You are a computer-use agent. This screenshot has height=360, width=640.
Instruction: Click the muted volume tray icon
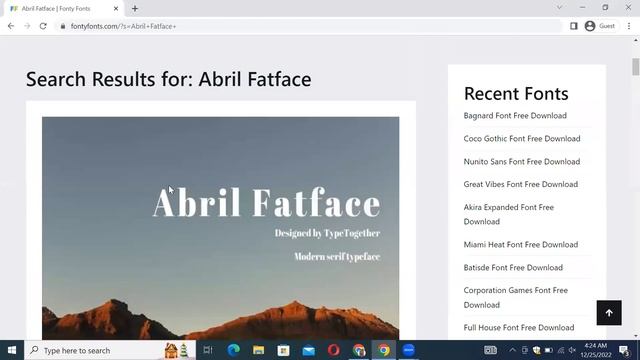click(572, 350)
